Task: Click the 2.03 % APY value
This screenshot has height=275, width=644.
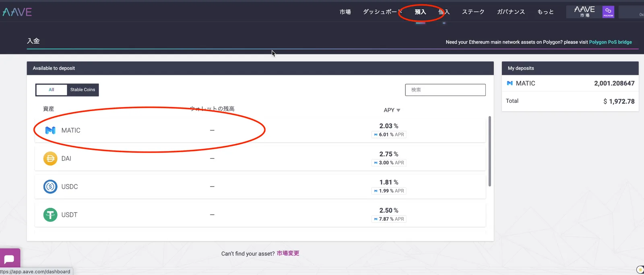Action: [x=389, y=126]
